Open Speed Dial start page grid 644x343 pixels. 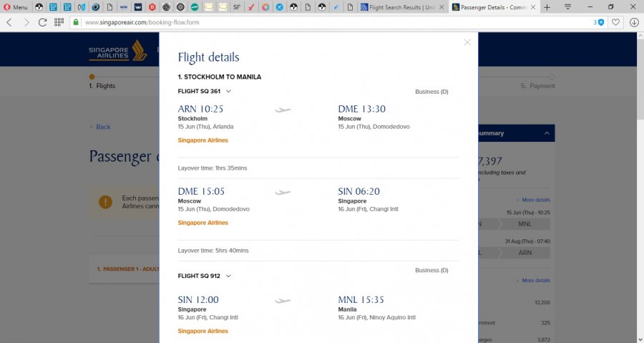pos(59,22)
